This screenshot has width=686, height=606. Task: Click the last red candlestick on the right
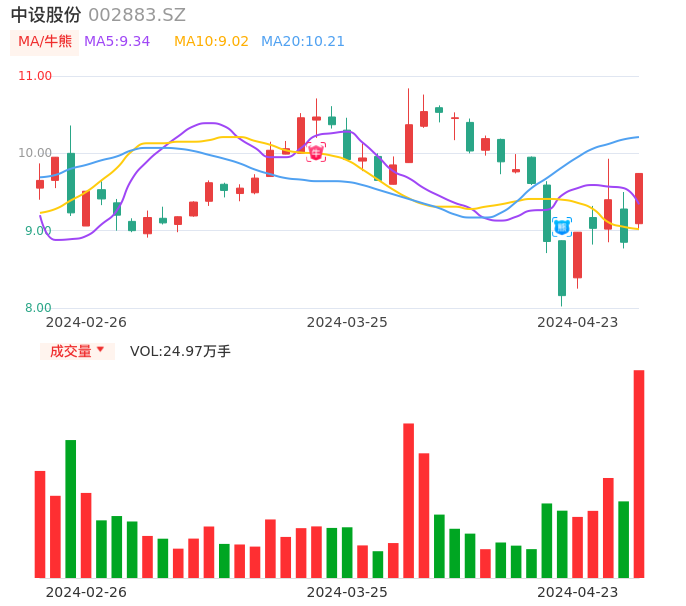coord(638,198)
